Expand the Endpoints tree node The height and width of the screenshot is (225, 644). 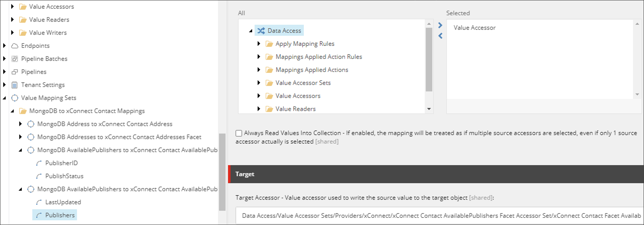[4, 46]
